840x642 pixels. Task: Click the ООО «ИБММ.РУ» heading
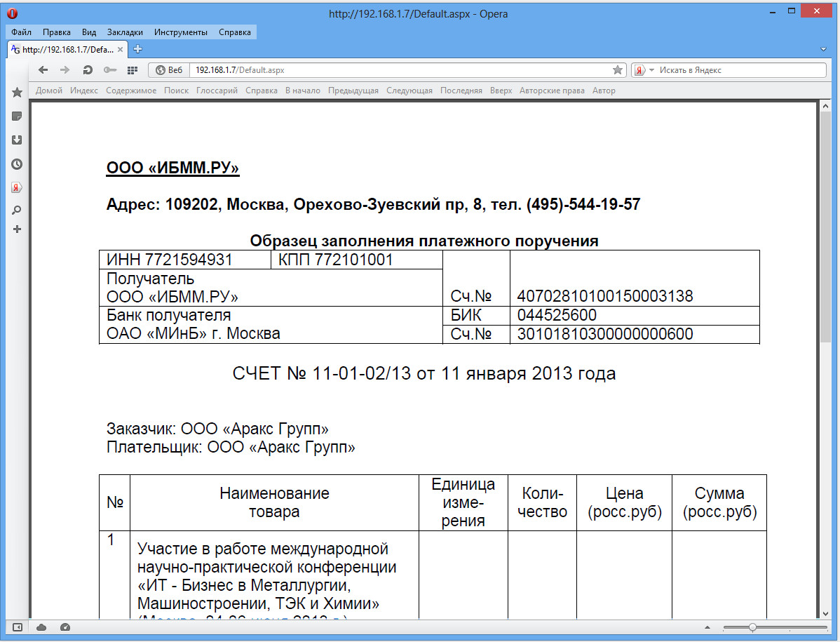pyautogui.click(x=172, y=168)
